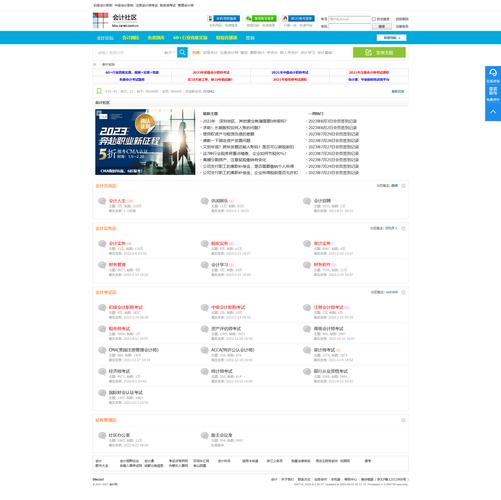Click the 财务软件 forum bubble icon
This screenshot has width=501, height=500.
pyautogui.click(x=307, y=265)
